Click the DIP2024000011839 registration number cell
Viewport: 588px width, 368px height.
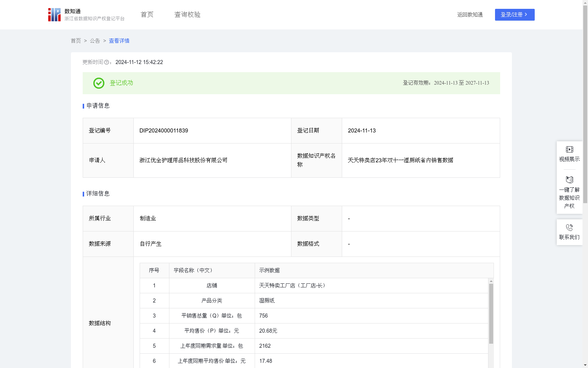point(163,130)
